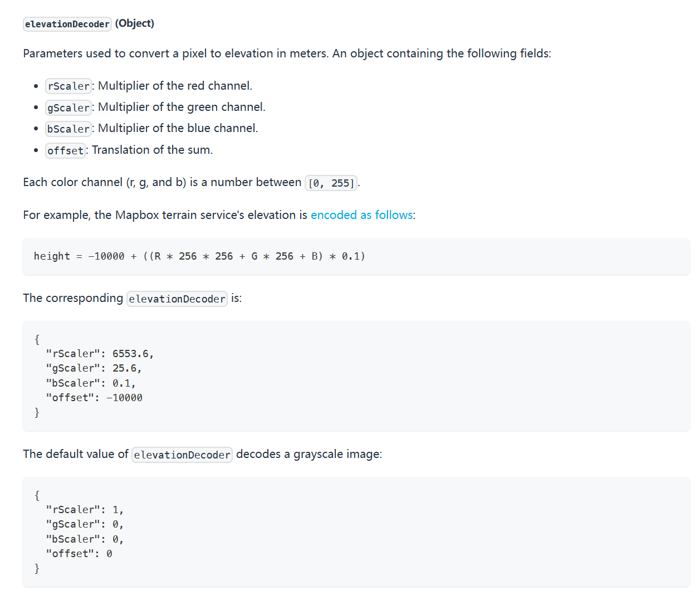Image resolution: width=700 pixels, height=595 pixels.
Task: Click the bScaler value 0.1 line
Action: click(x=90, y=383)
